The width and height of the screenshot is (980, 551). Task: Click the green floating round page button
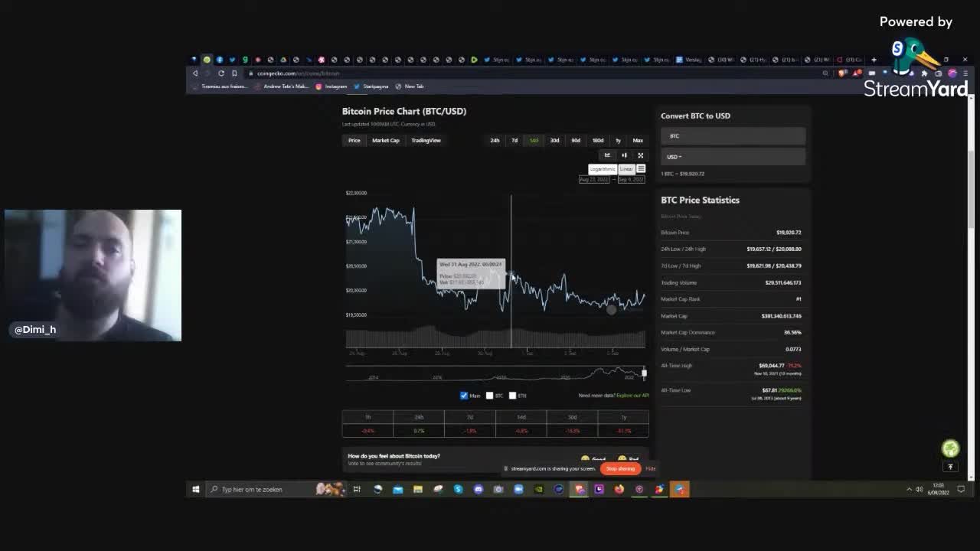(x=950, y=448)
